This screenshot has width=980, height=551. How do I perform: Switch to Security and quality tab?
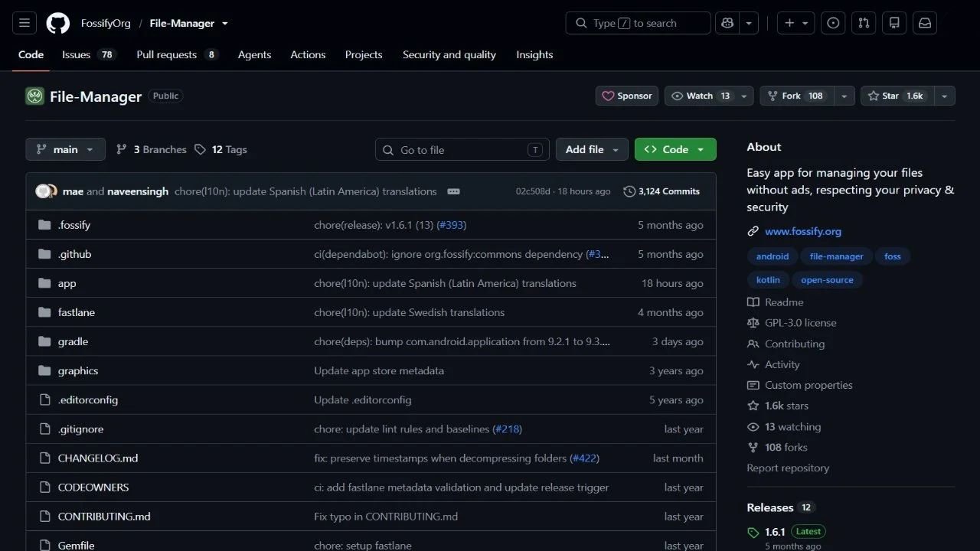tap(449, 54)
